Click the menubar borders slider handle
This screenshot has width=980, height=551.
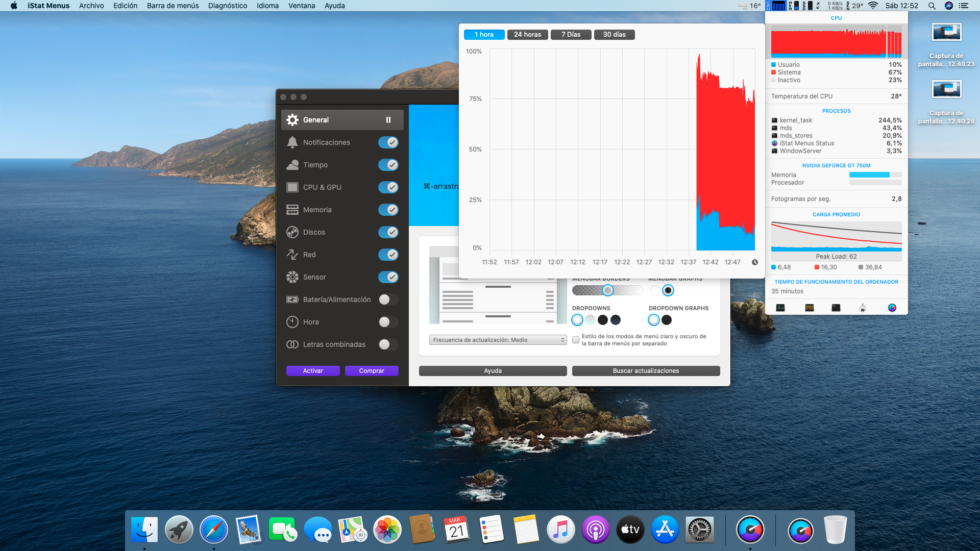(x=607, y=290)
